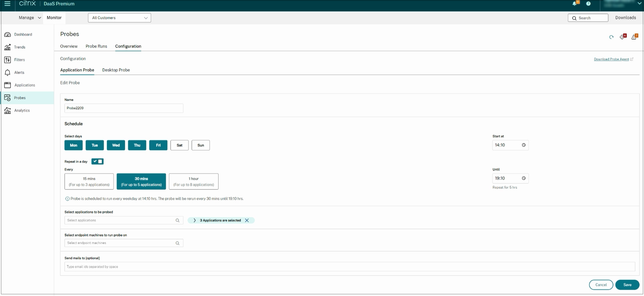Switch to the Desktop Probe tab
Viewport: 644px width, 296px height.
(116, 70)
